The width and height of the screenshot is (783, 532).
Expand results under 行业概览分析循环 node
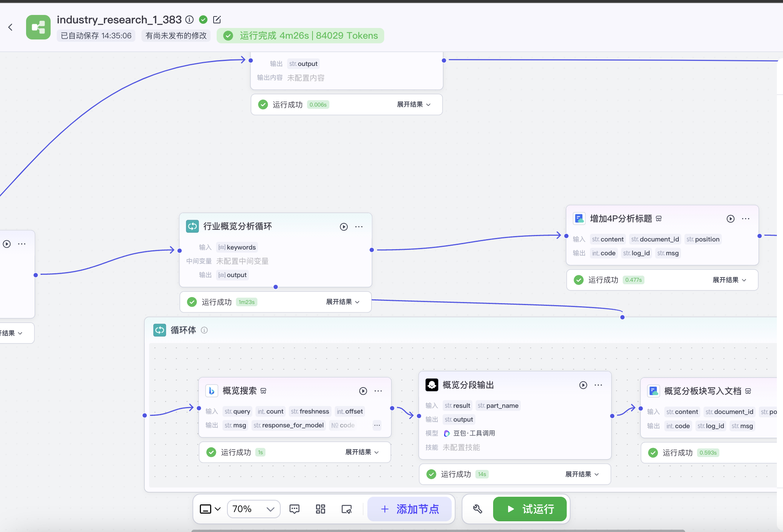click(x=342, y=302)
